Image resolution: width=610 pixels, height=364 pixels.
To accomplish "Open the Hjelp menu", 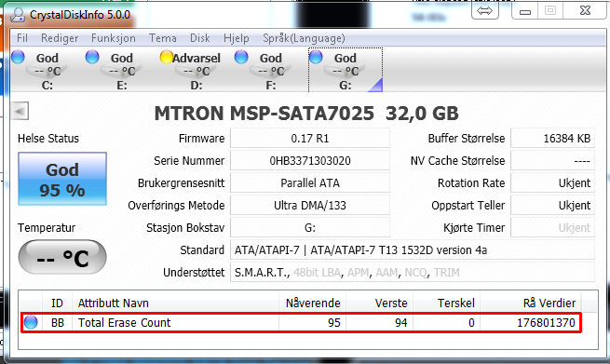I will click(x=237, y=38).
